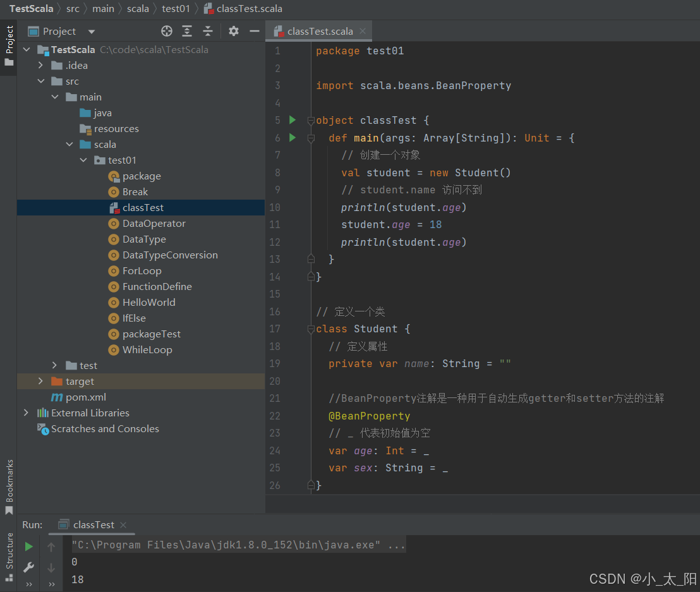Image resolution: width=700 pixels, height=592 pixels.
Task: Fold the main method on line 6
Action: pos(311,138)
